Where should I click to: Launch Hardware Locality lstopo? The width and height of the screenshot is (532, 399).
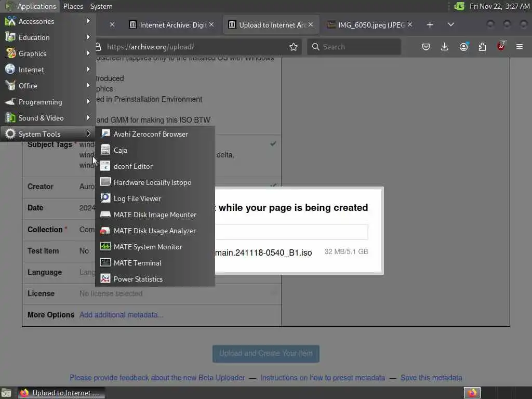coord(155,182)
